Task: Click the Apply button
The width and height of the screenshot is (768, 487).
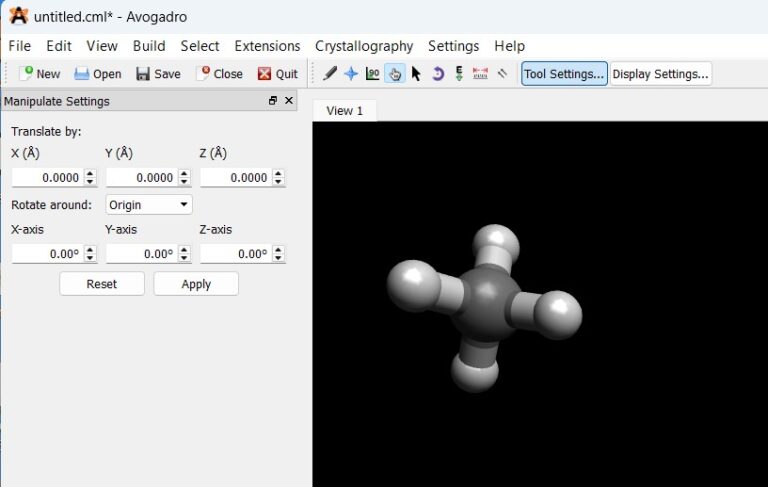Action: [196, 284]
